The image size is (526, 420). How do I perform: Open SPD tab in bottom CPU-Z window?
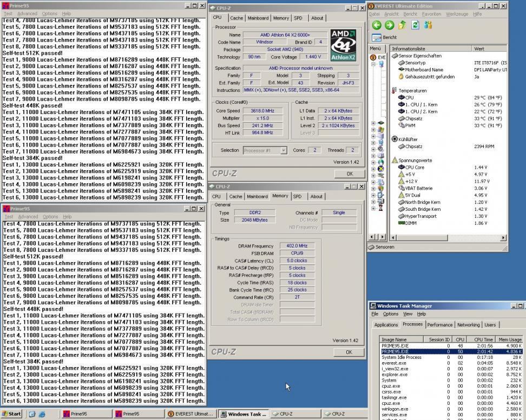click(297, 196)
